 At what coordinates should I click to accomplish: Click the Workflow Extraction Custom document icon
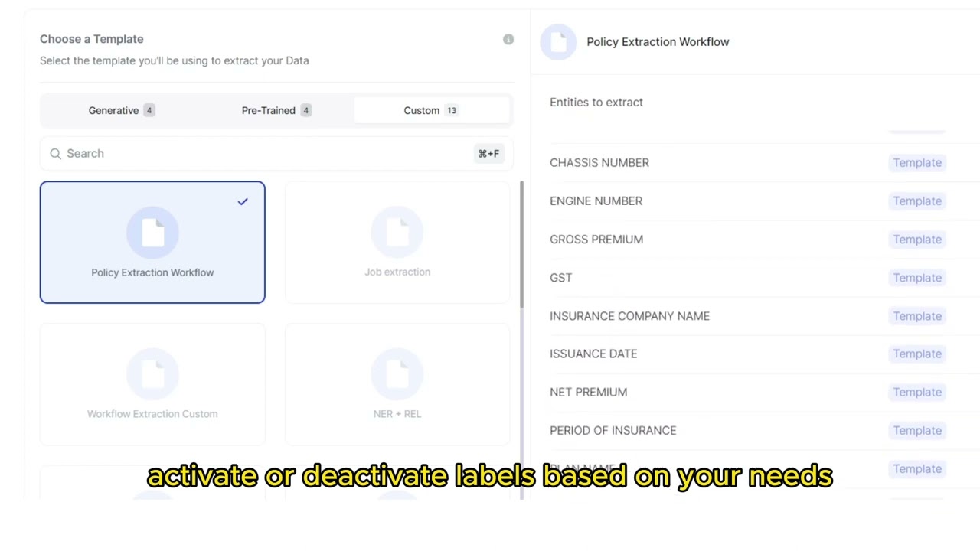[152, 374]
